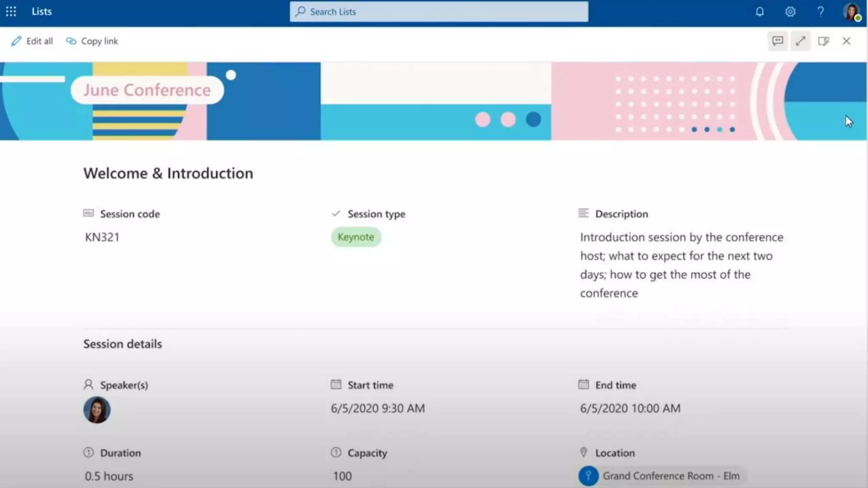The height and width of the screenshot is (488, 868).
Task: Click Copy link button
Action: [x=92, y=41]
